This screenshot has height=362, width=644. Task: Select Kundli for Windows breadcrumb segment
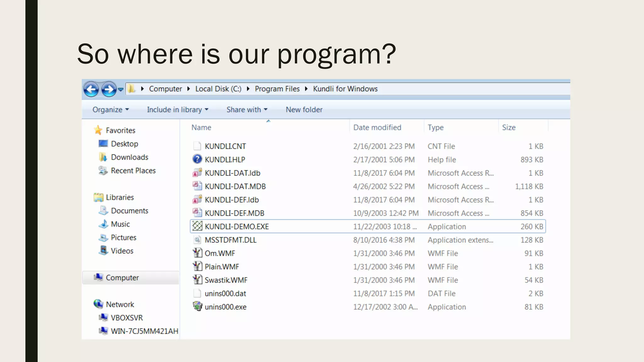(345, 89)
